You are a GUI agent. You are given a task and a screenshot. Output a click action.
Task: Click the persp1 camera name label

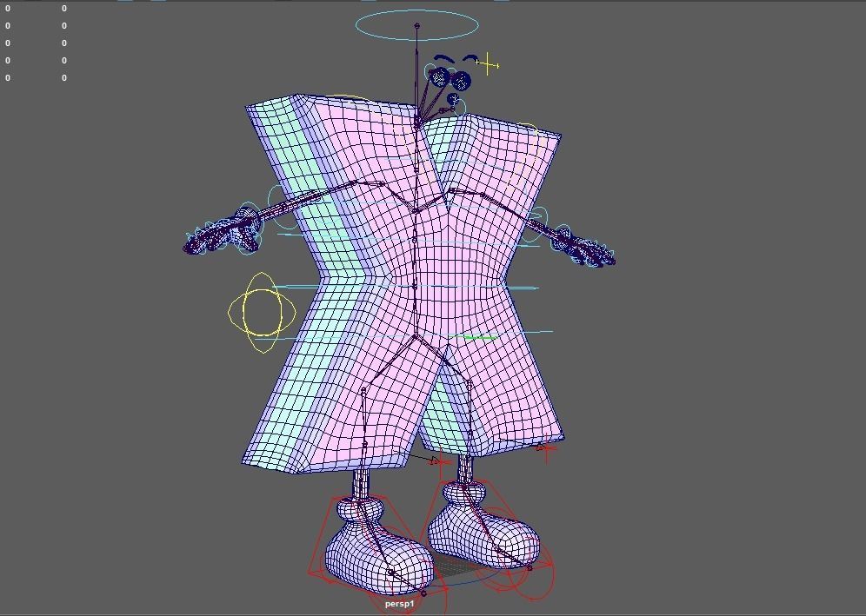point(399,603)
